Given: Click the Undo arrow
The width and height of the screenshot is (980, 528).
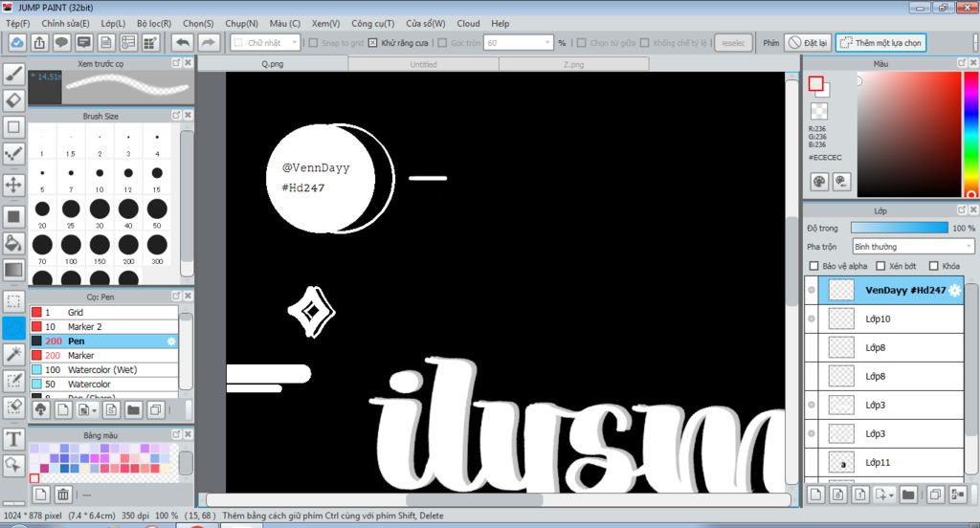Looking at the screenshot, I should pyautogui.click(x=183, y=42).
